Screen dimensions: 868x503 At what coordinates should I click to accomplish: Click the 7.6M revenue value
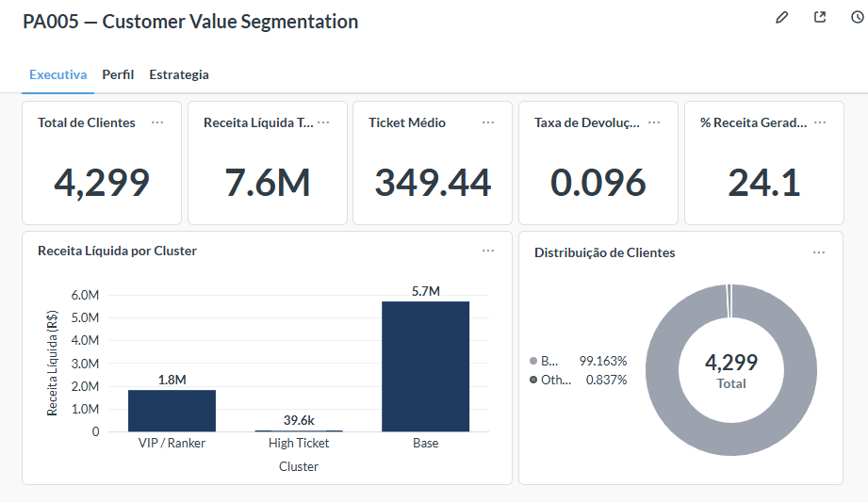click(268, 183)
